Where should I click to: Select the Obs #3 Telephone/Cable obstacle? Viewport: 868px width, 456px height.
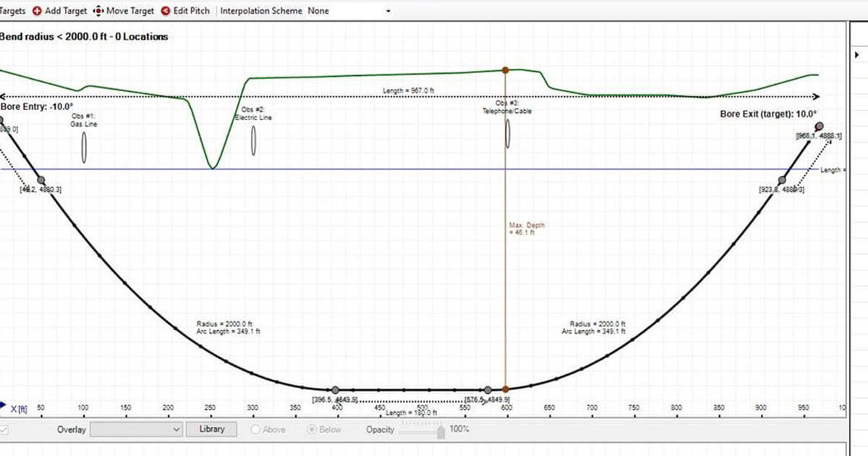(x=508, y=133)
